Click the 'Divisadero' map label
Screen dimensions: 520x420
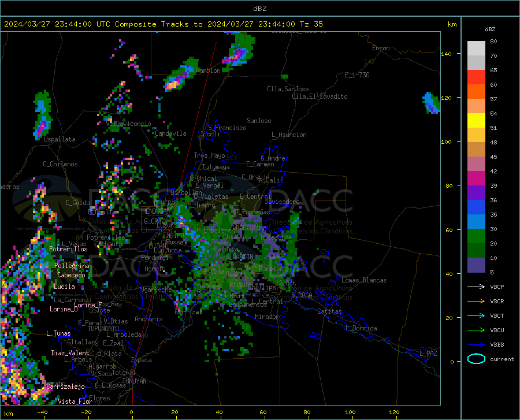coord(282,202)
